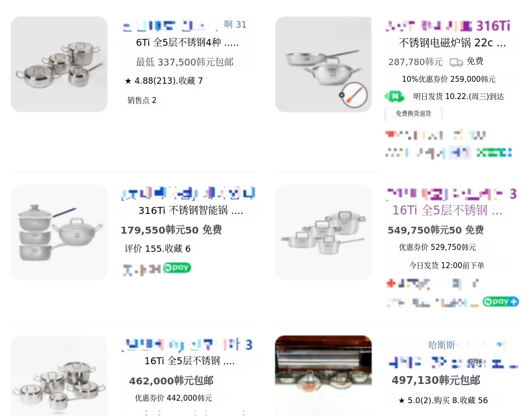Click the Npay badge under 179,550 won listing

pos(177,268)
